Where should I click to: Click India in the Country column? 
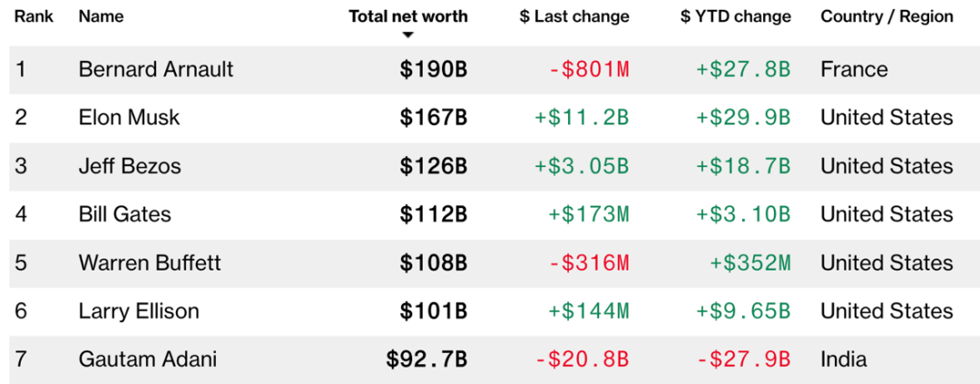843,359
